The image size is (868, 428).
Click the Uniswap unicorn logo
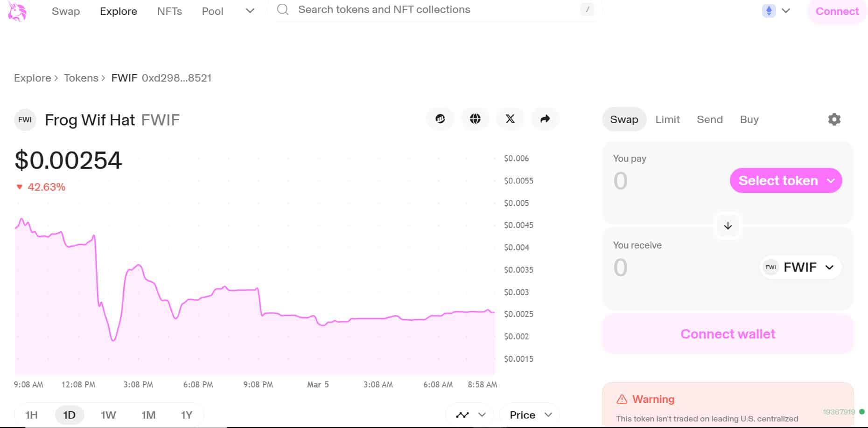tap(17, 11)
